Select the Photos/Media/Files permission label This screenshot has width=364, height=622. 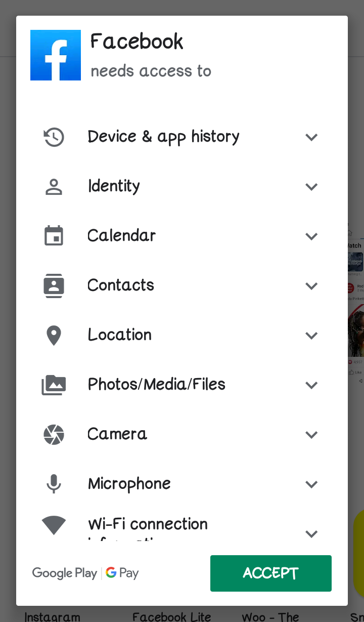pyautogui.click(x=157, y=385)
